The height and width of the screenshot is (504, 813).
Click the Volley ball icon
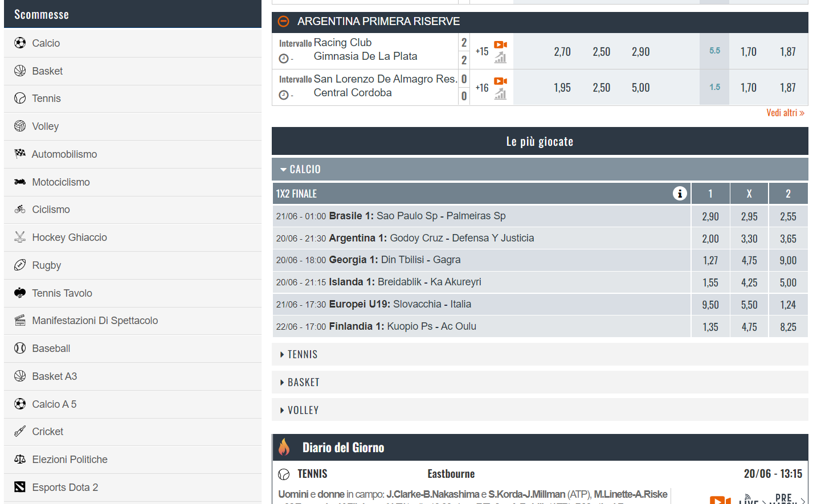click(20, 126)
